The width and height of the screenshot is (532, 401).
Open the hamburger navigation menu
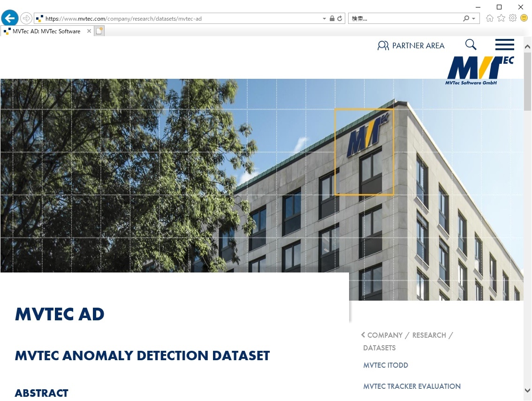tap(505, 45)
